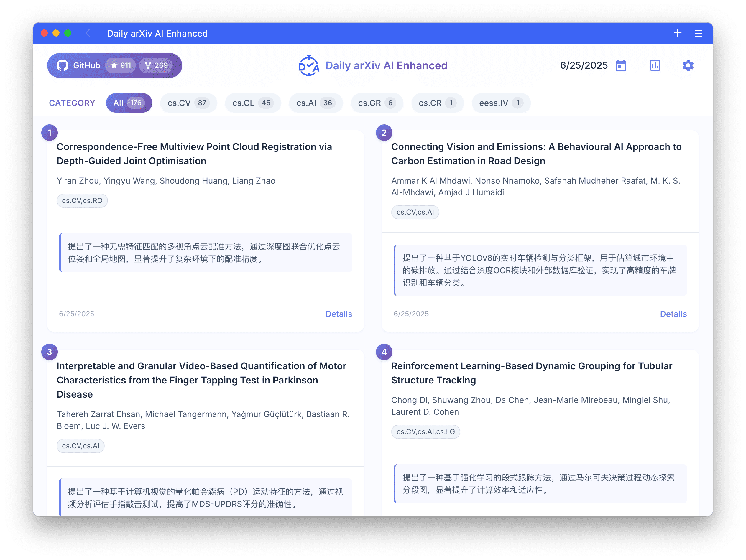Toggle the cs.GR category filter
The width and height of the screenshot is (746, 560).
click(x=377, y=103)
